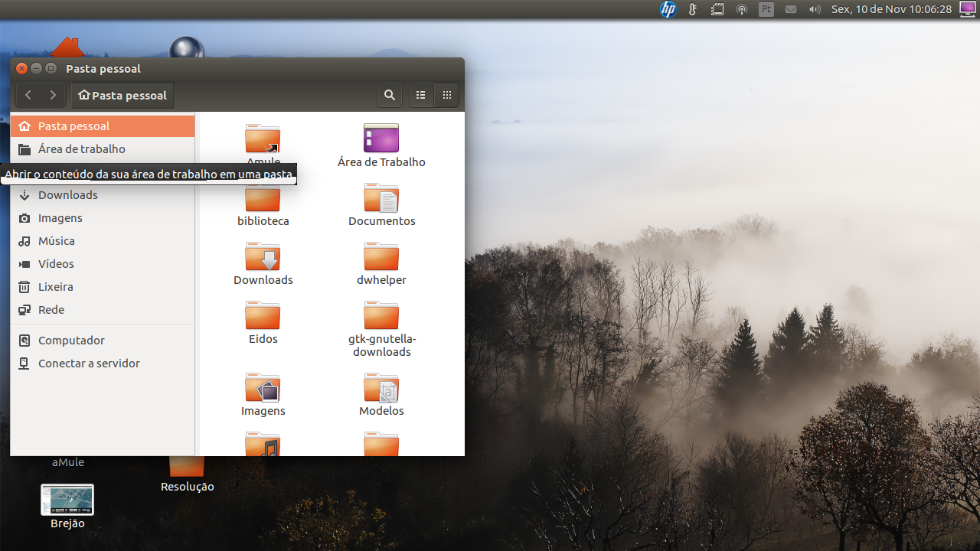Select the Pasta pessoal path button

(x=122, y=95)
